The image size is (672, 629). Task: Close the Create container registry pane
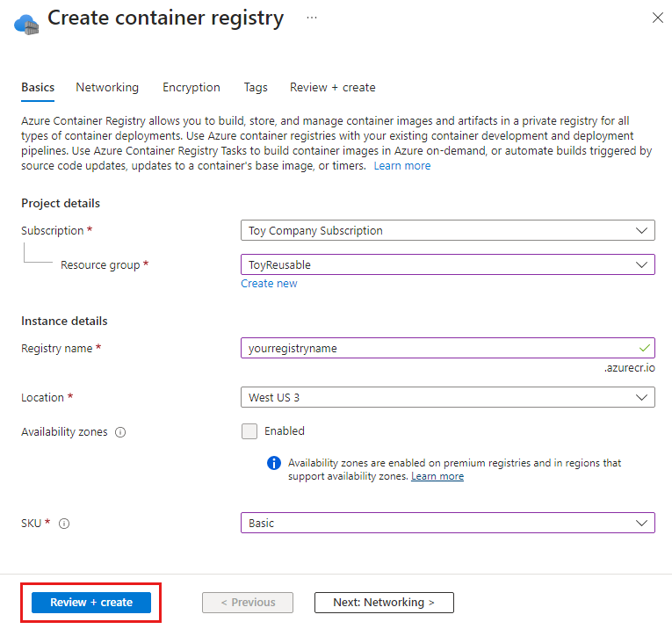click(657, 18)
